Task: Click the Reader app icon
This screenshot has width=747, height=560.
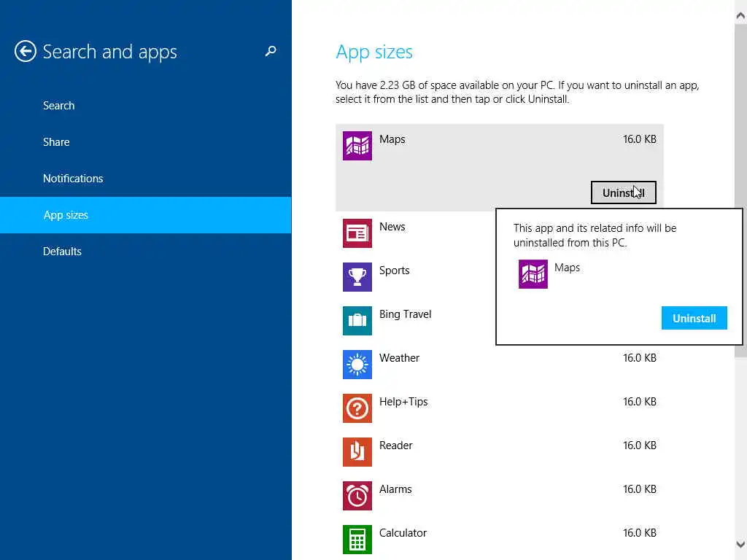Action: 357,452
